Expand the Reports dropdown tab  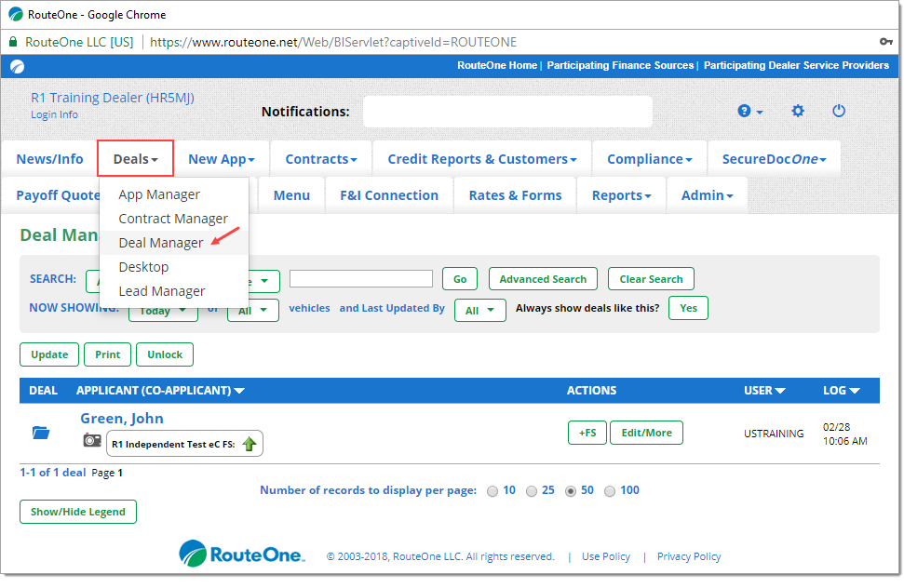pos(622,195)
